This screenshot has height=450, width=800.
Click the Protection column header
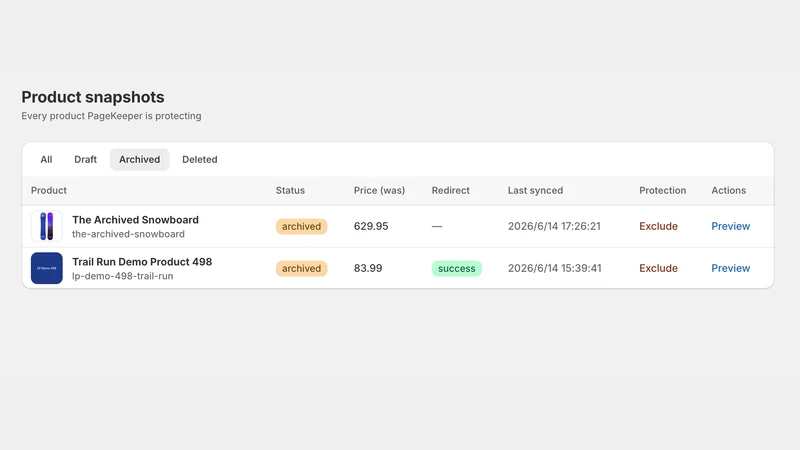point(662,190)
